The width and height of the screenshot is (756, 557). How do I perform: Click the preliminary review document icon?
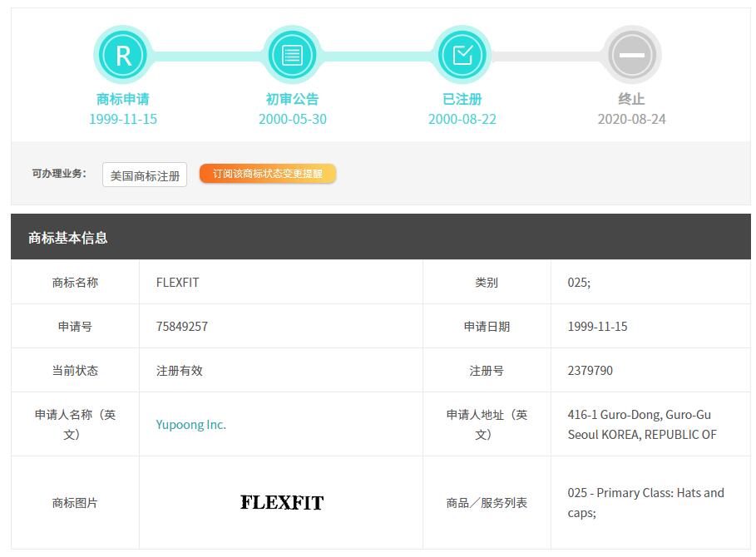click(x=292, y=55)
